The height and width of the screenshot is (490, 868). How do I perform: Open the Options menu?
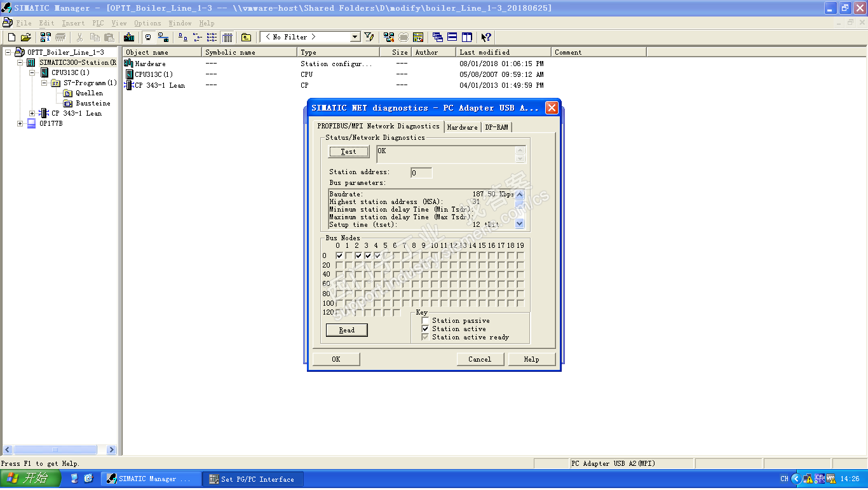147,23
